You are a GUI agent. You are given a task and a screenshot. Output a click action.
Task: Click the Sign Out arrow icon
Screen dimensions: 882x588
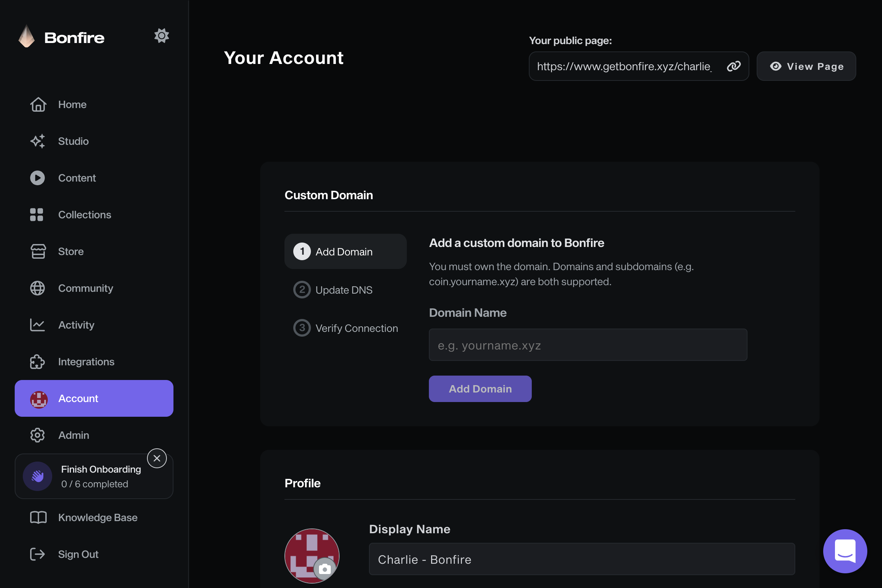pos(37,554)
